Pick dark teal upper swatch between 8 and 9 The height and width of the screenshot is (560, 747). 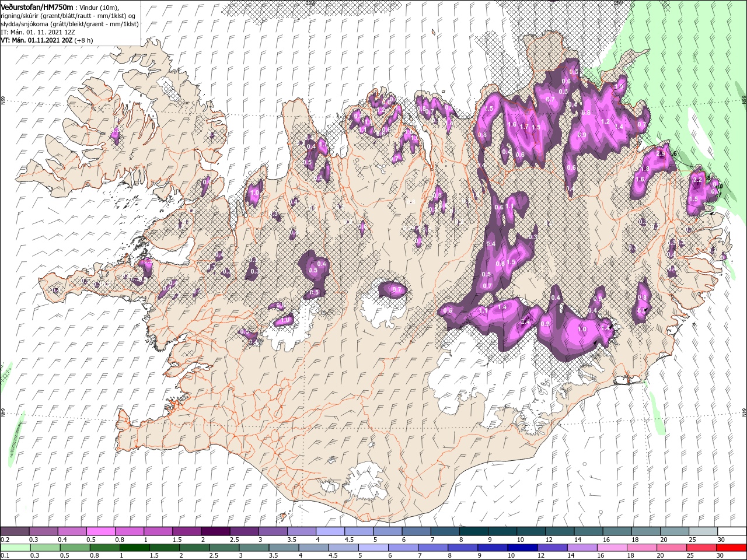click(x=473, y=531)
